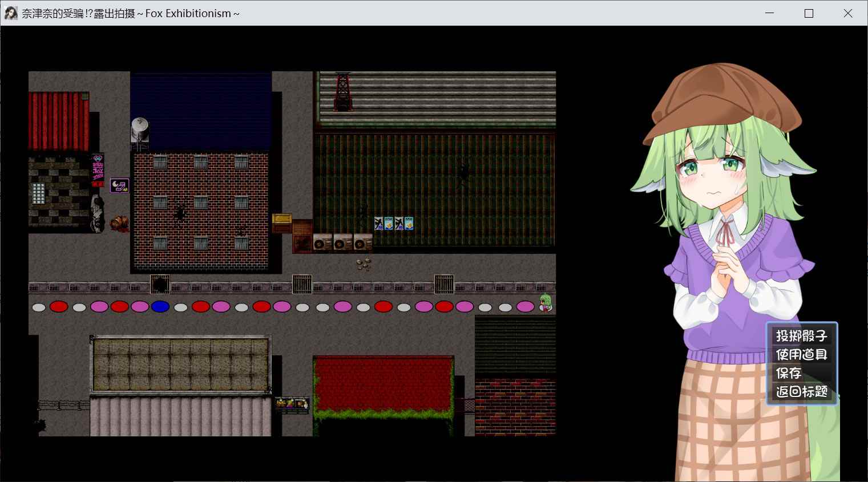Screen dimensions: 868x482
Task: Choose 保存 to save the game
Action: 789,373
